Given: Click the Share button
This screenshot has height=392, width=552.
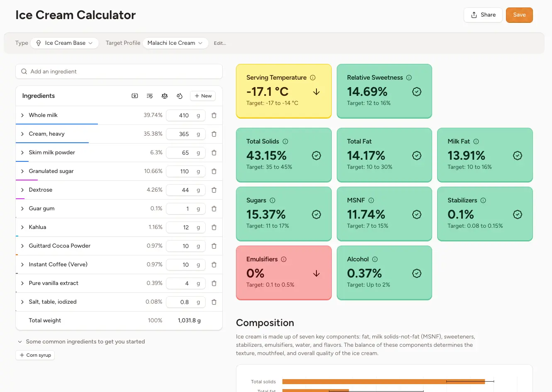Looking at the screenshot, I should [483, 15].
